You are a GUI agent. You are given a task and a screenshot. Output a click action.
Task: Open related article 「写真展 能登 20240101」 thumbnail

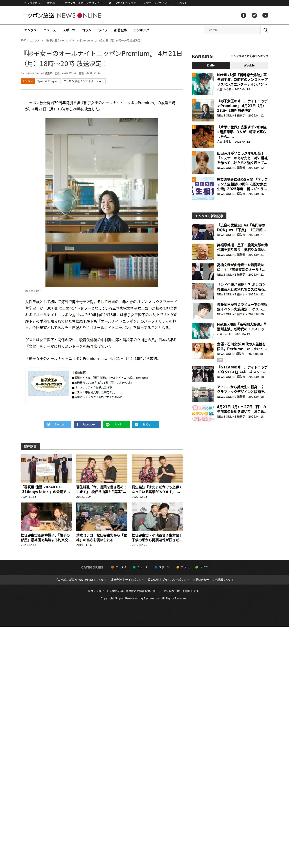click(46, 468)
